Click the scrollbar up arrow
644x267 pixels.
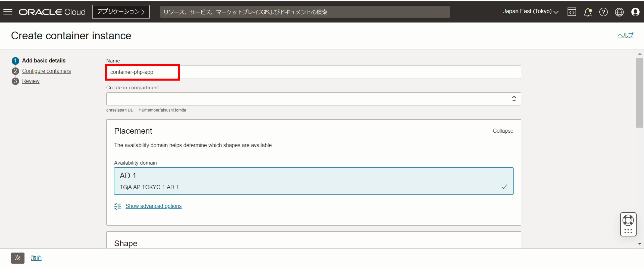(640, 54)
